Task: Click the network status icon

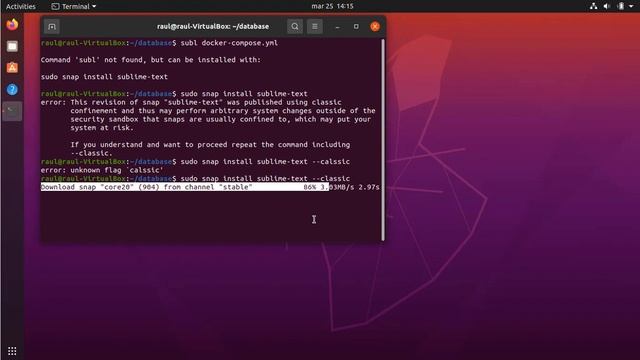Action: tap(593, 6)
